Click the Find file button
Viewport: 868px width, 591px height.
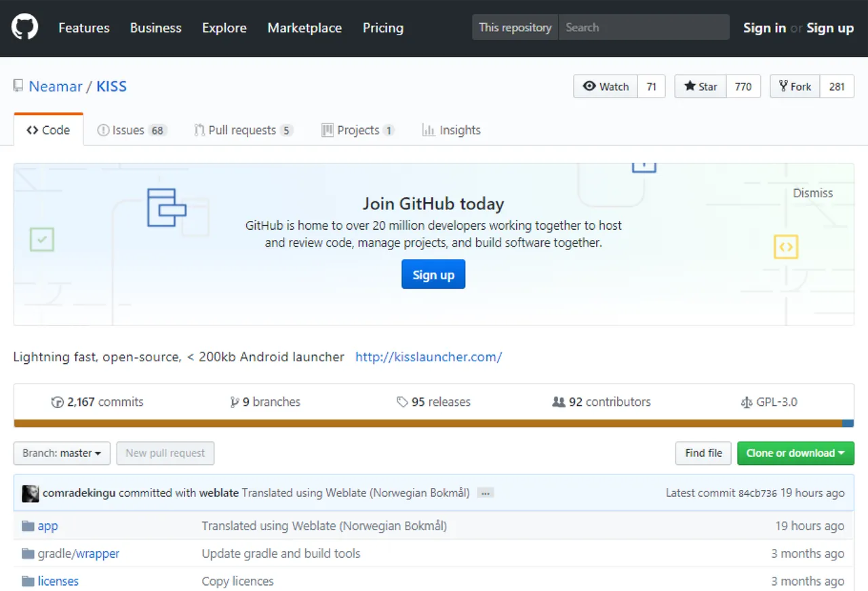point(703,453)
